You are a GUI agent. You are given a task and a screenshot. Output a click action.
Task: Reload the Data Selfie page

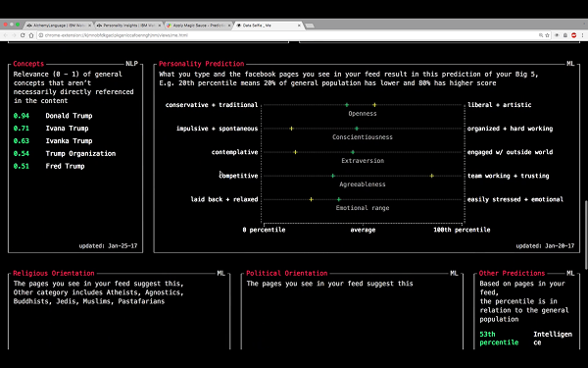point(23,35)
